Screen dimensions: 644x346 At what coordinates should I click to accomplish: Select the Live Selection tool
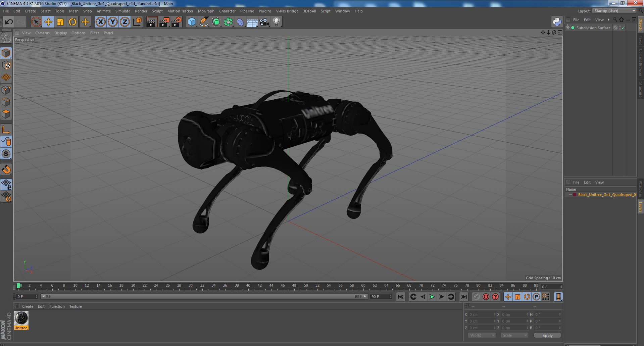coord(36,22)
